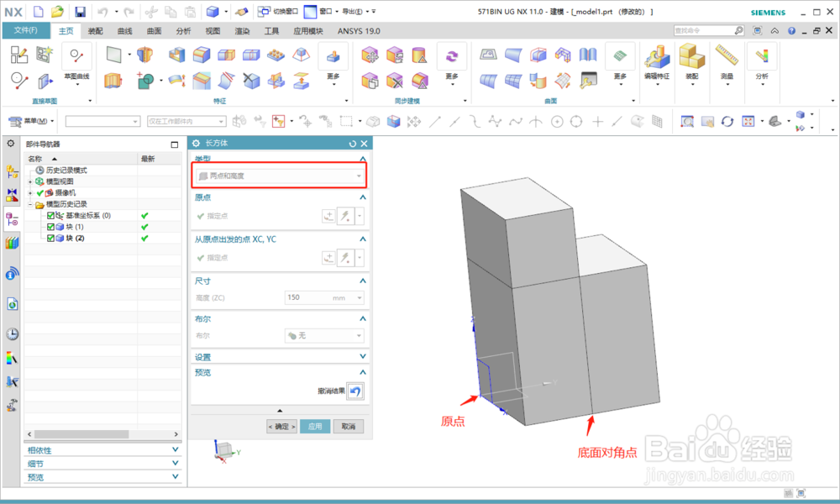Open the selection scope dropdown (Within Work Part Only)
Image resolution: width=840 pixels, height=504 pixels.
pyautogui.click(x=186, y=122)
